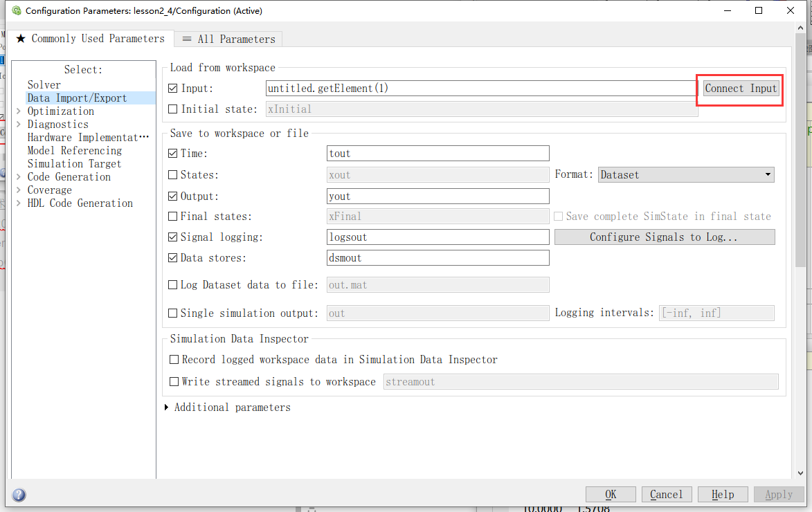Click the Connect Input button

pos(740,88)
